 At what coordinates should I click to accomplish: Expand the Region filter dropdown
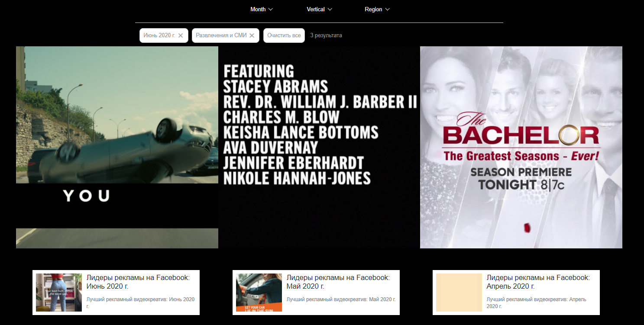coord(377,10)
